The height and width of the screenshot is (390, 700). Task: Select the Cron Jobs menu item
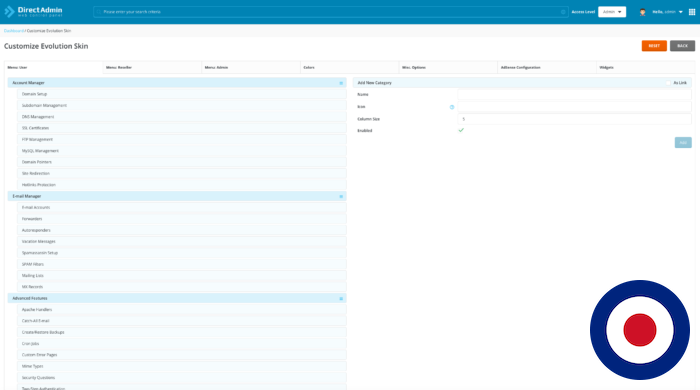[x=182, y=344]
